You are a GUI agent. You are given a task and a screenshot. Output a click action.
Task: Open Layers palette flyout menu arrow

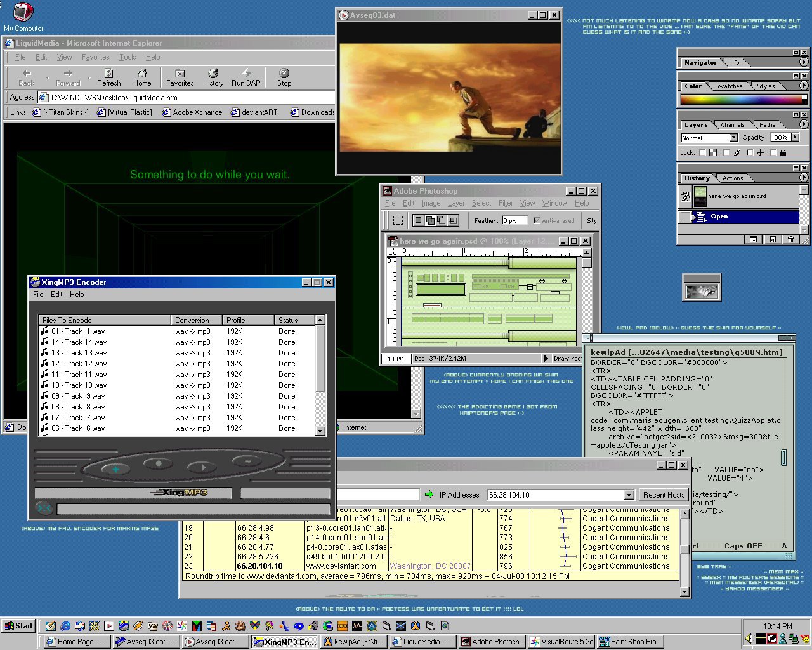(804, 124)
